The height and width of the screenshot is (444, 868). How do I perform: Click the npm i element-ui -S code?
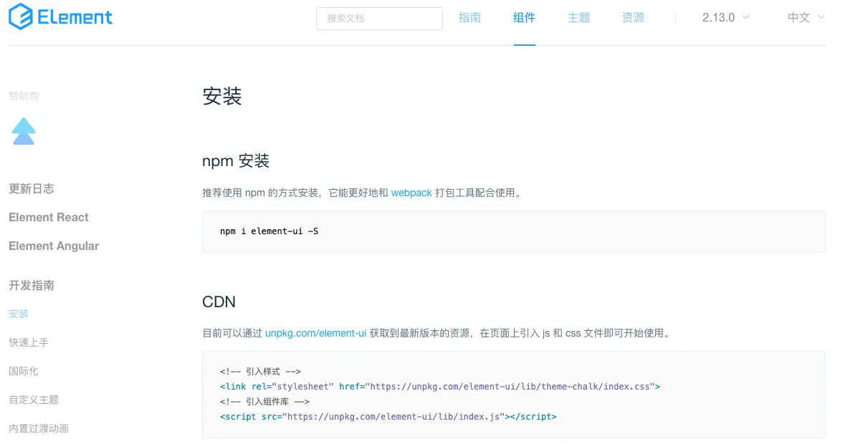(270, 231)
